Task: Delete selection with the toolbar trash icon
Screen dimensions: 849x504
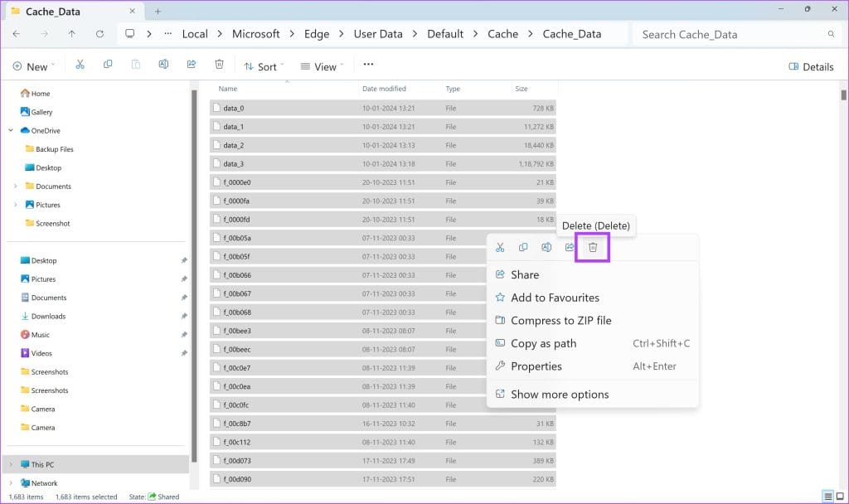Action: [218, 64]
